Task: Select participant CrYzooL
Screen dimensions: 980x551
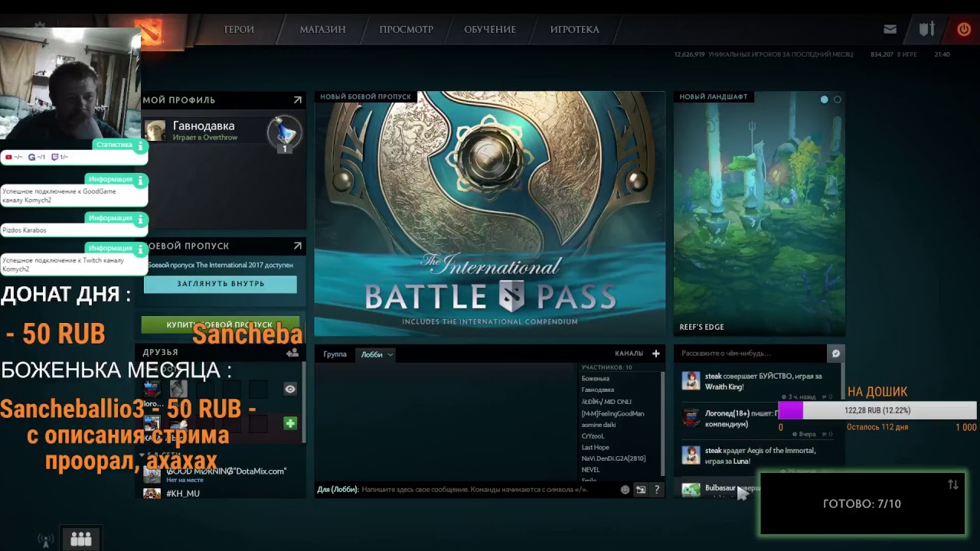Action: coord(593,436)
